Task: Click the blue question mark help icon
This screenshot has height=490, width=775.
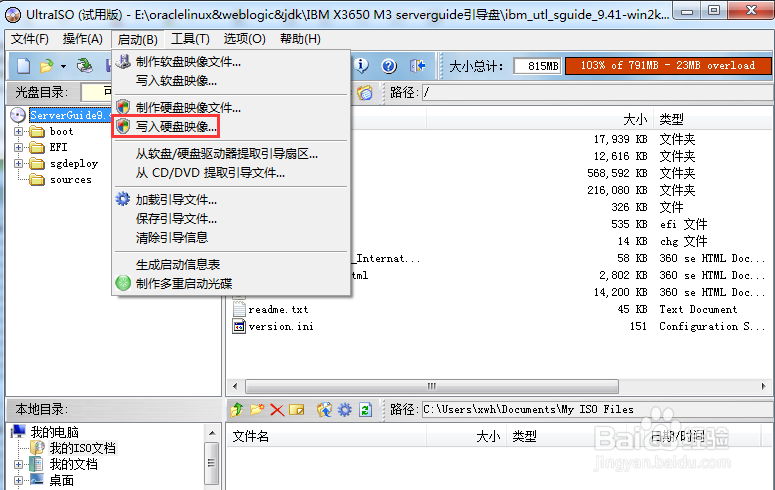Action: point(389,65)
